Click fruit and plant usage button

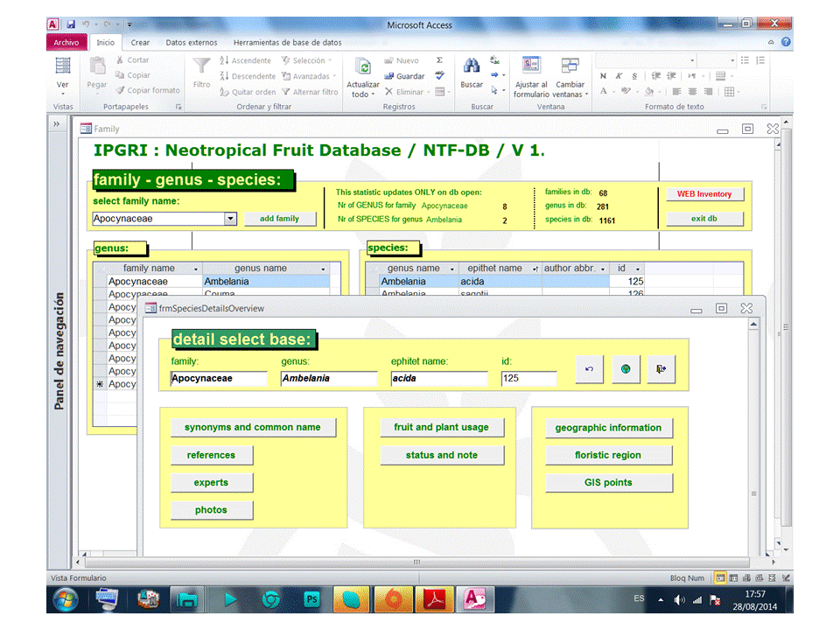tap(441, 428)
